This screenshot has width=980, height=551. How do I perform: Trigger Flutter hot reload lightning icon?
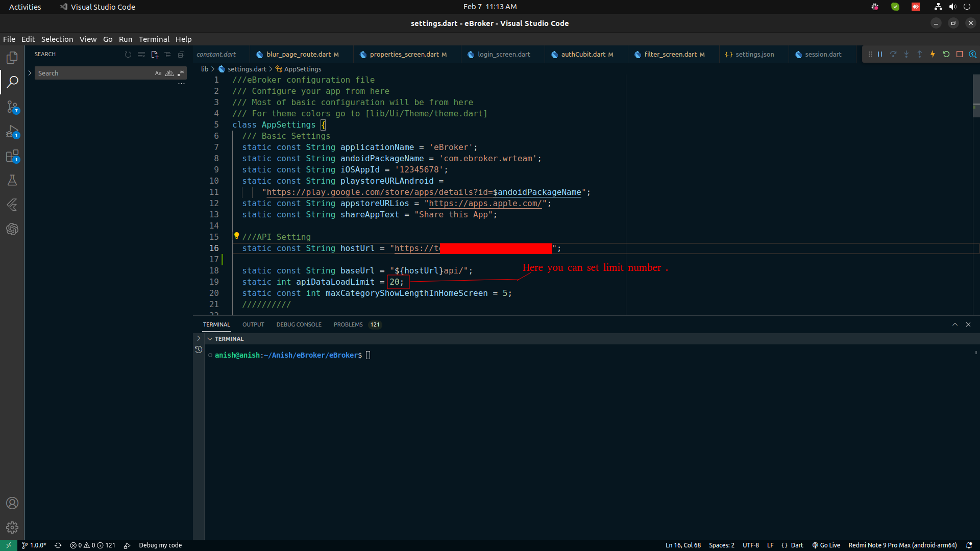point(933,54)
